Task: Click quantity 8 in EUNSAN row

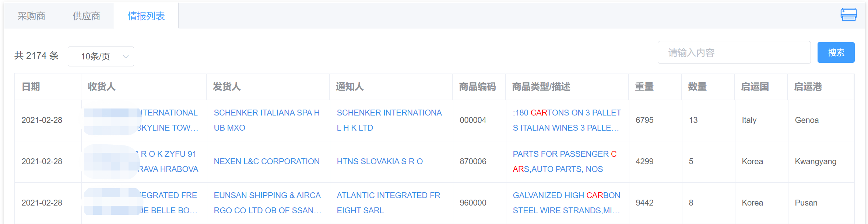Action: point(691,203)
